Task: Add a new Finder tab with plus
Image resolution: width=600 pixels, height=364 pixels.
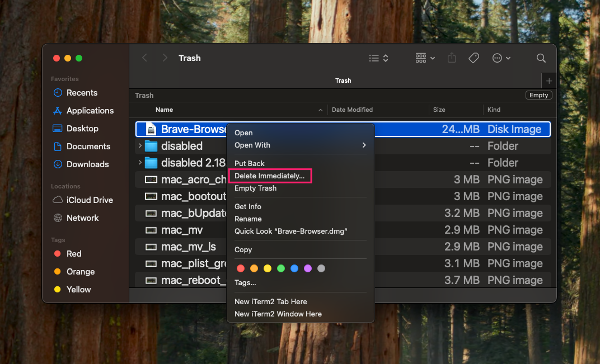Action: (549, 81)
